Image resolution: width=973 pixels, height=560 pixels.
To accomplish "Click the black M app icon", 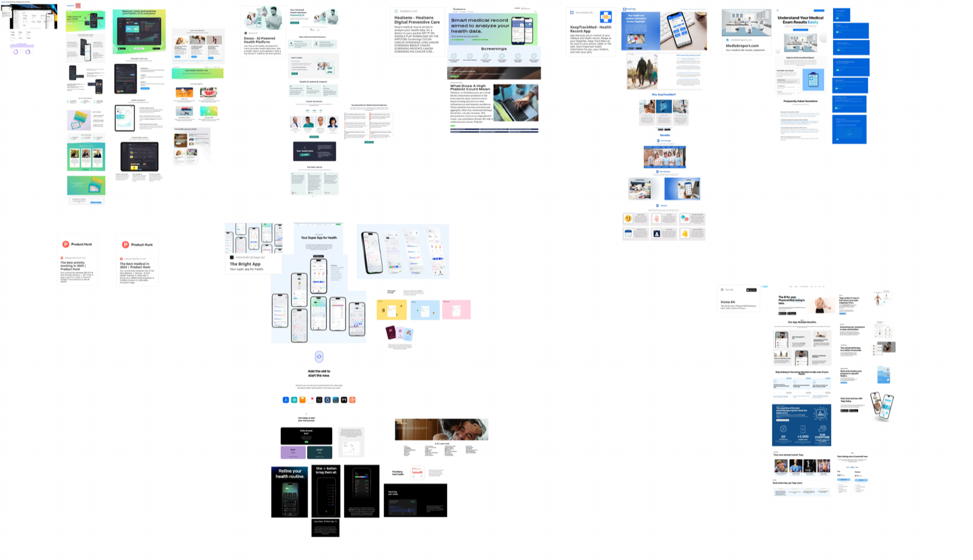I will tap(344, 399).
